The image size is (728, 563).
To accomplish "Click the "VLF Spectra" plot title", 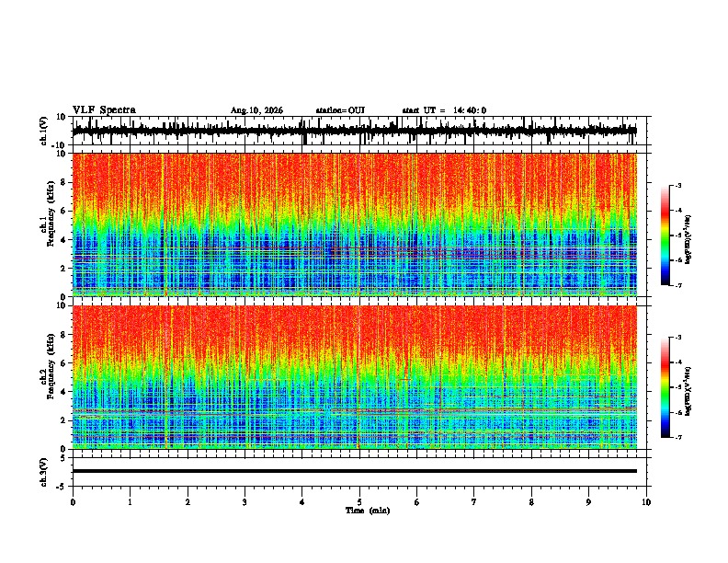I will click(x=104, y=110).
